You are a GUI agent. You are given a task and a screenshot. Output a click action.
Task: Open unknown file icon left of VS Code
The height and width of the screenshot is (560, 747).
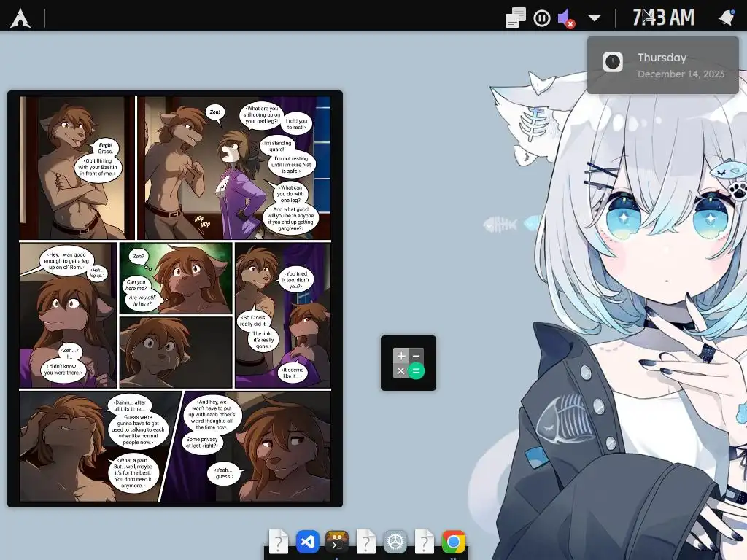click(x=279, y=542)
